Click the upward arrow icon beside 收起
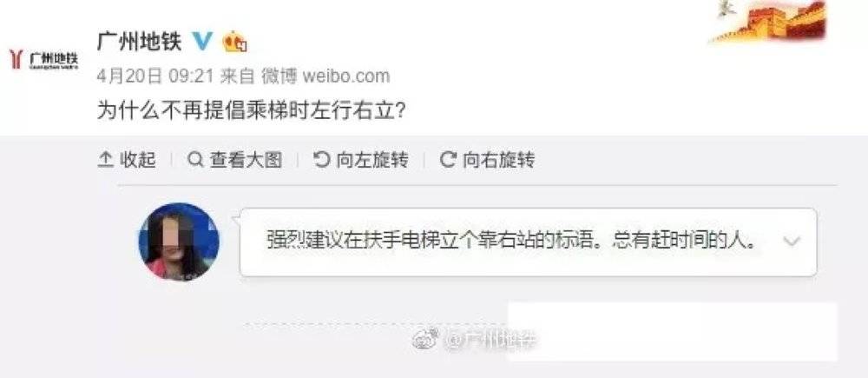Screen dimensions: 868x378 (x=105, y=160)
